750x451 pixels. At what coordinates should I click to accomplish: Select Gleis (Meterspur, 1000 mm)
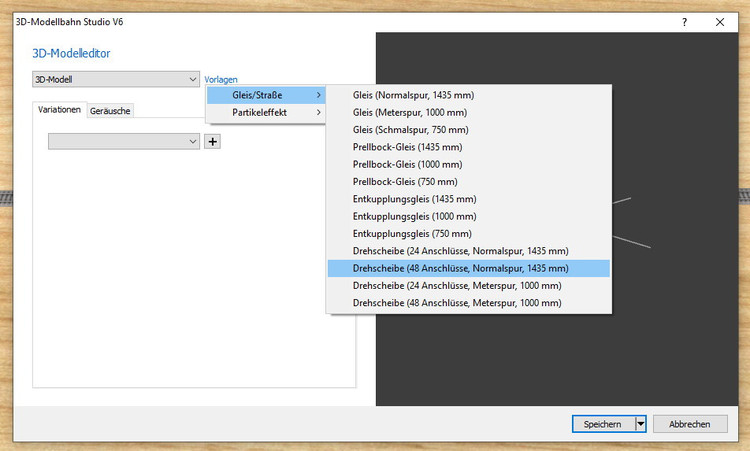pos(469,112)
